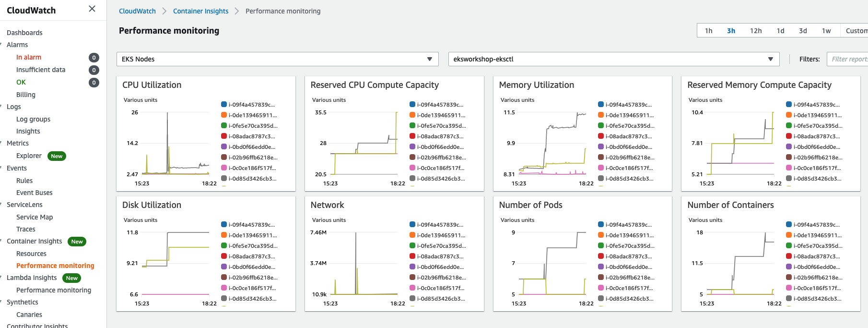The image size is (868, 328).
Task: Collapse the Synthetics section in sidebar
Action: pyautogui.click(x=1, y=302)
